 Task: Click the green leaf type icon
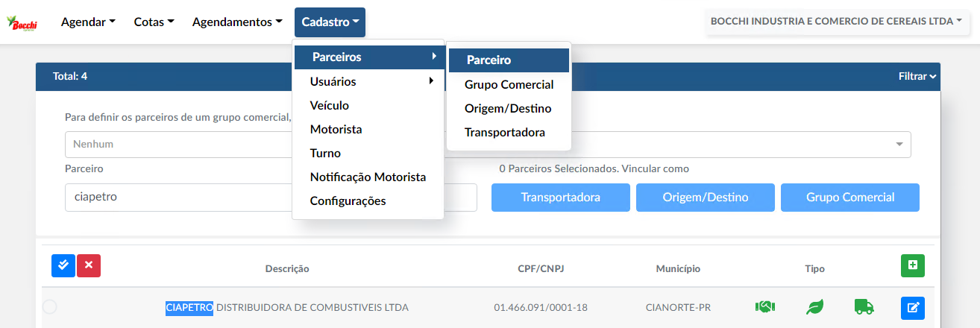click(x=814, y=306)
